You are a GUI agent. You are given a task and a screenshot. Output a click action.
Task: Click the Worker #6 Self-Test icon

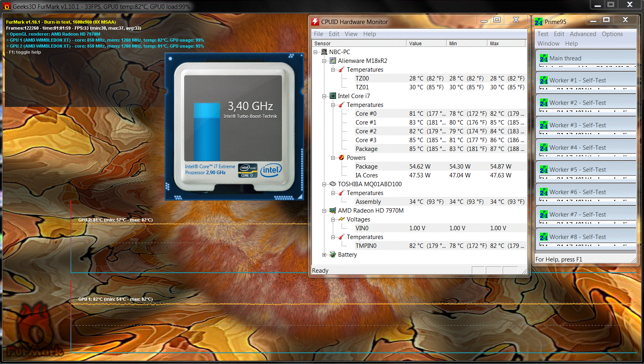click(x=543, y=192)
